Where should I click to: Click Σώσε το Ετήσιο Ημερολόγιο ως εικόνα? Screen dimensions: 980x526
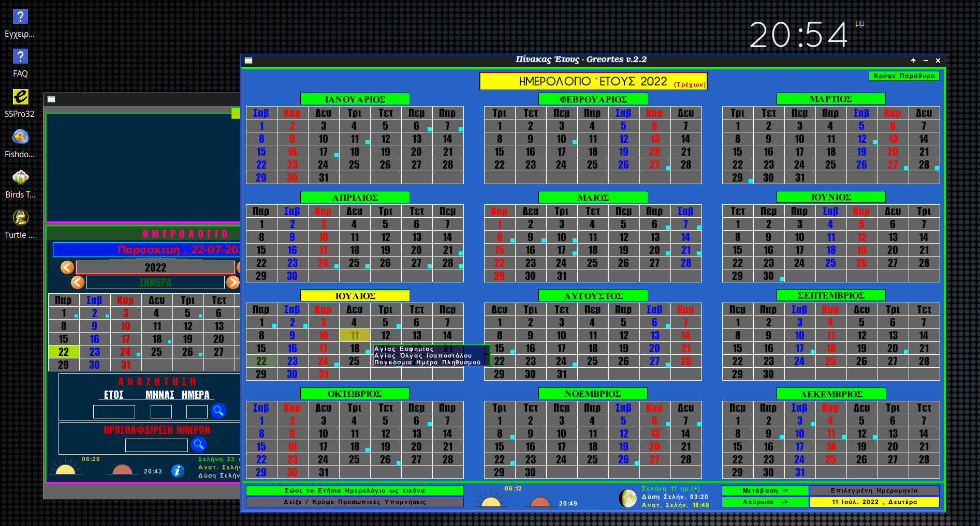[355, 490]
